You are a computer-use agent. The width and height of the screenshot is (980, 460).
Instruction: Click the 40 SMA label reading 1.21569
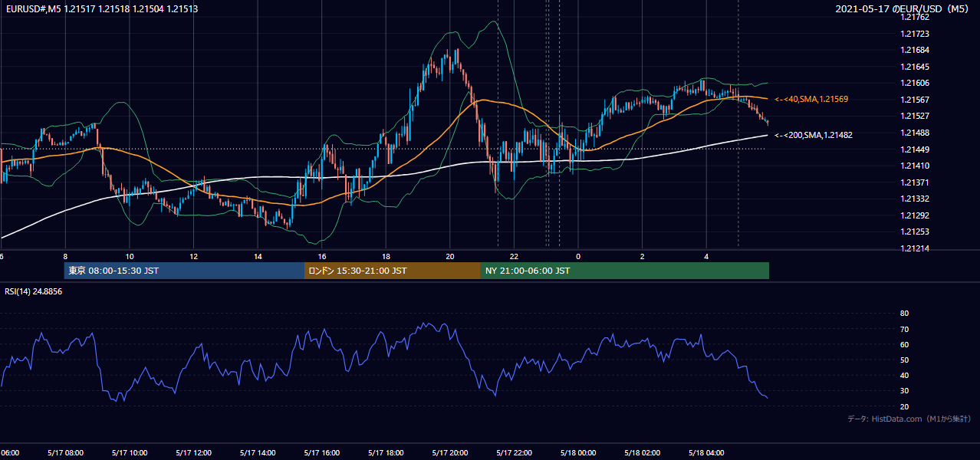(x=811, y=99)
